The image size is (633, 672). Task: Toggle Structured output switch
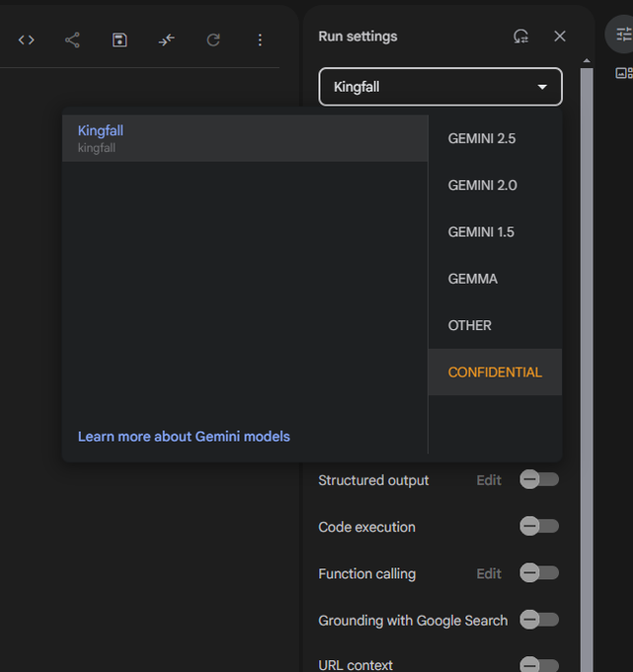tap(539, 479)
